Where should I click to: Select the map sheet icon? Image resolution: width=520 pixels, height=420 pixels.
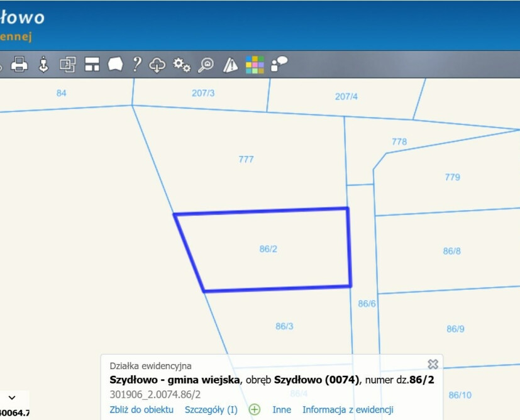116,64
